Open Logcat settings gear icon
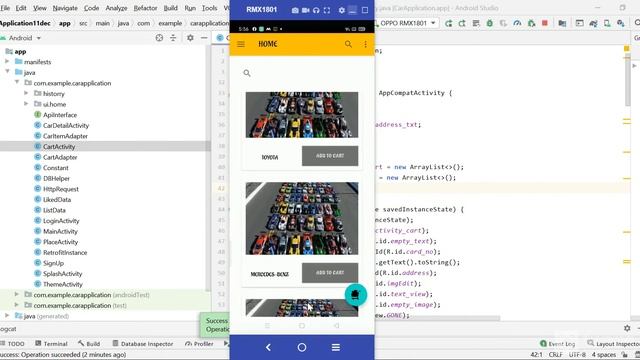Image resolution: width=640 pixels, height=360 pixels. pyautogui.click(x=627, y=328)
